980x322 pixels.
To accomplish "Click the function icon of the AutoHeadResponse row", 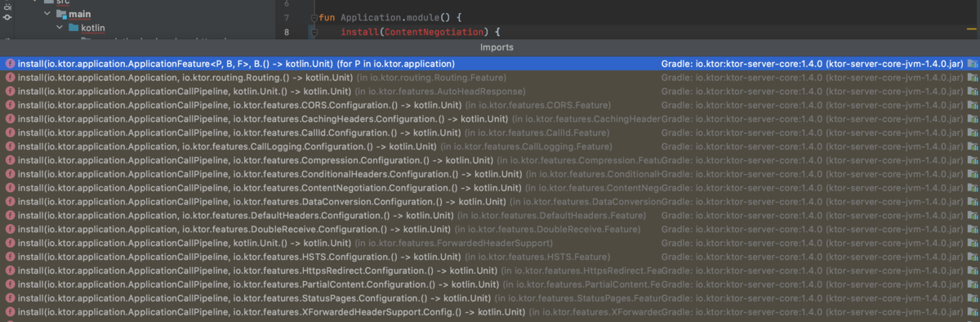I will point(10,91).
